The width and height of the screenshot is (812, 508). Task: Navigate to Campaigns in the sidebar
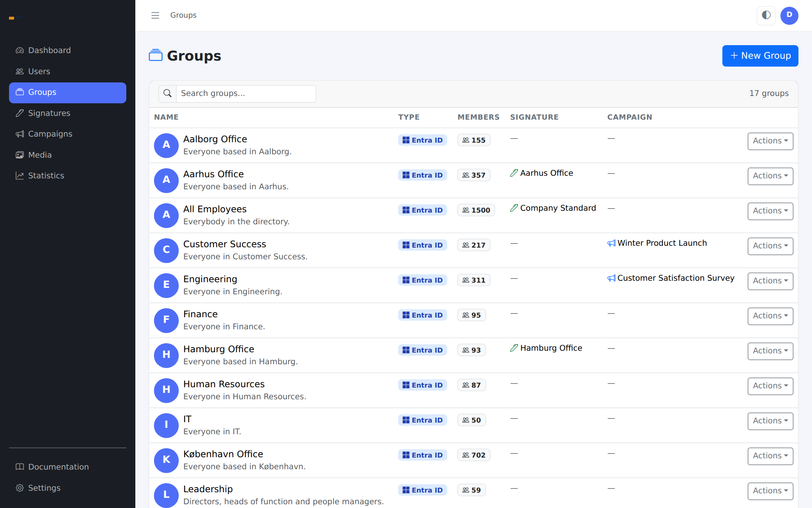[68, 134]
